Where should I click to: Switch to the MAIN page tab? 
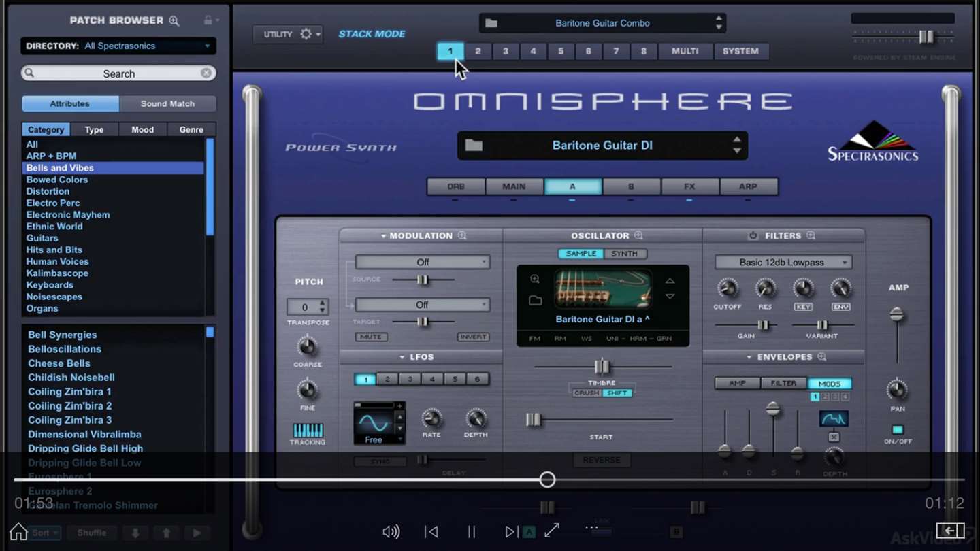(514, 186)
